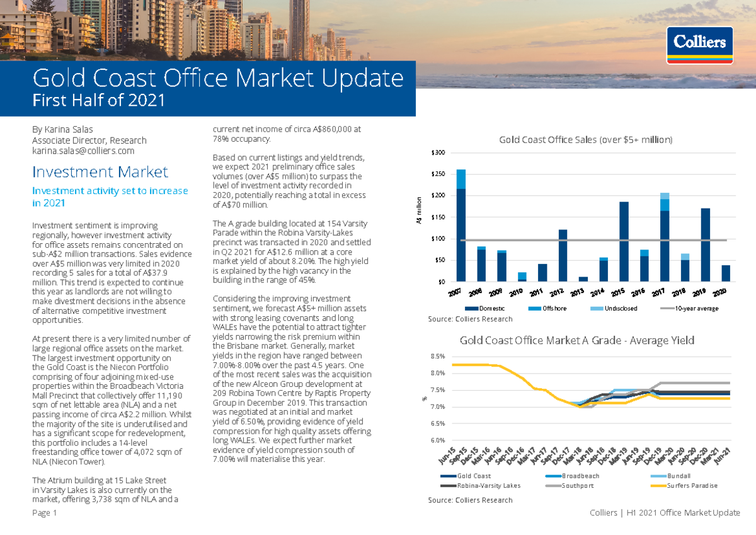756x535 pixels.
Task: Select the 10-year average legend line
Action: coord(667,308)
